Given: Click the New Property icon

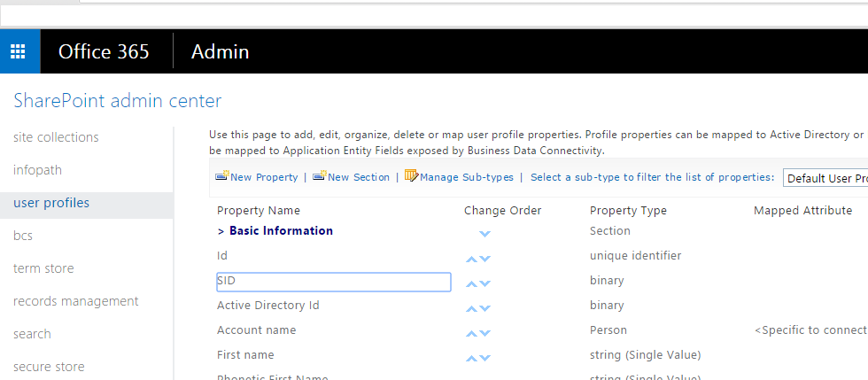Looking at the screenshot, I should [222, 176].
